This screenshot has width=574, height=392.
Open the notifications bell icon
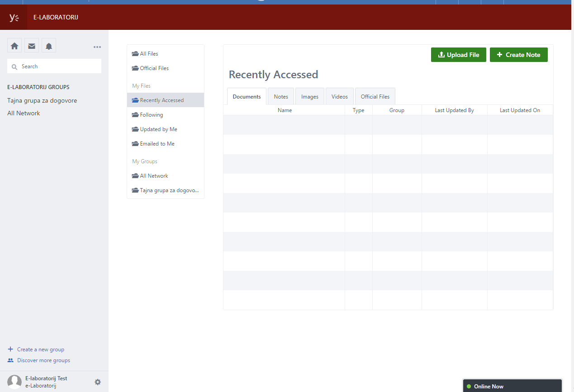point(49,46)
